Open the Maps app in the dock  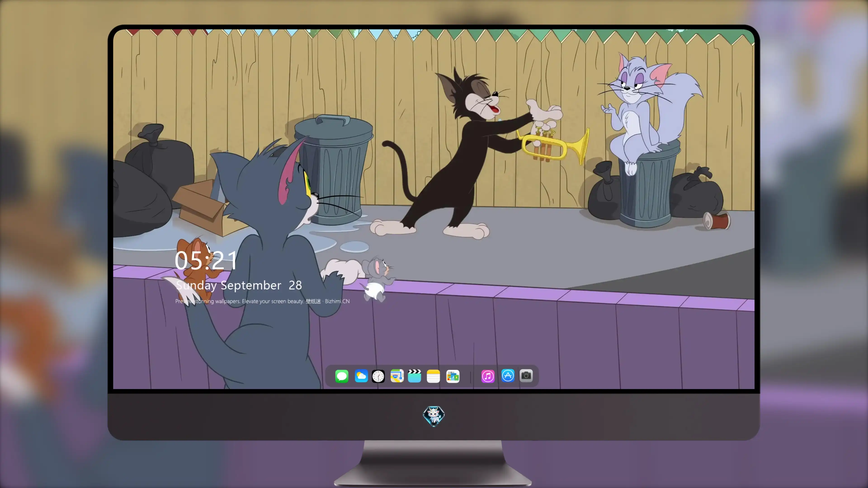(397, 376)
